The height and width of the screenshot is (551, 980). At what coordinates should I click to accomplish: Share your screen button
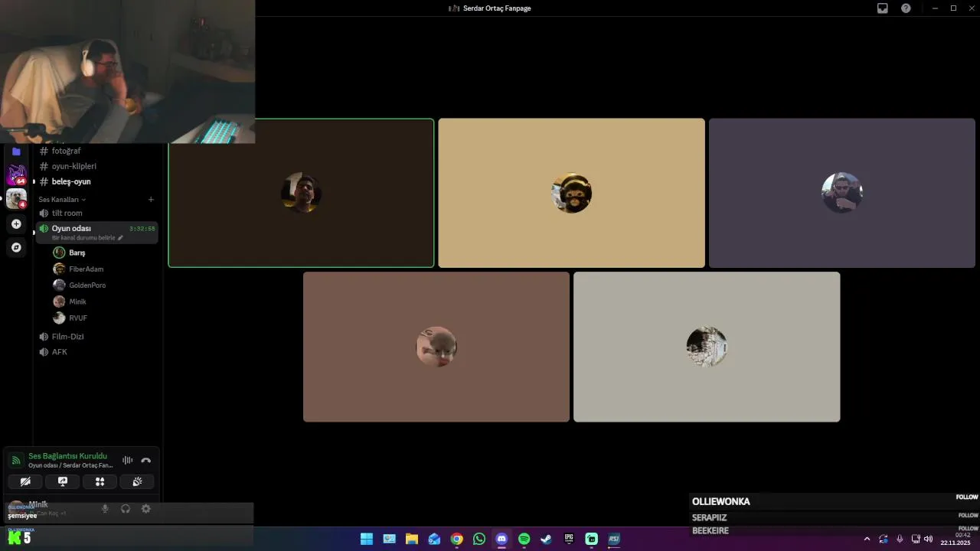63,481
